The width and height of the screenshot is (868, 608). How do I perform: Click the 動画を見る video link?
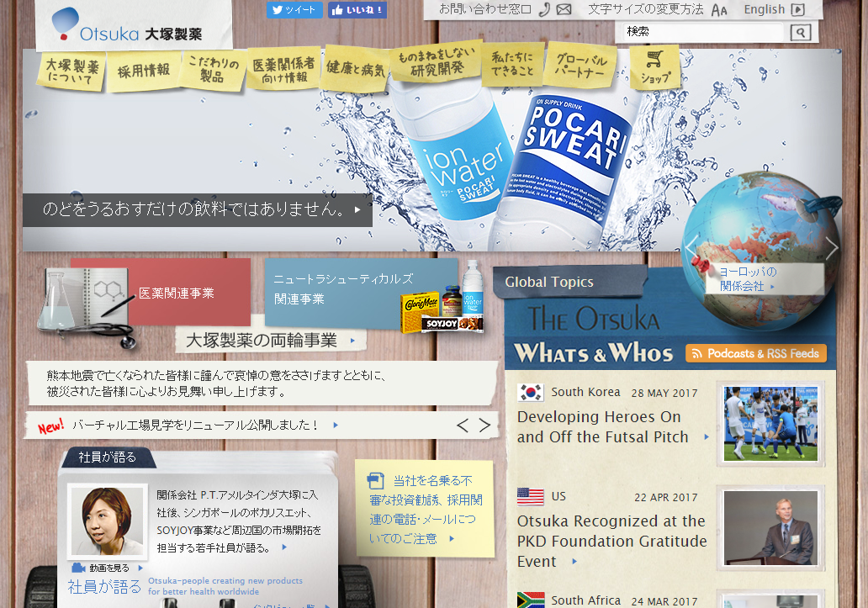coord(109,568)
